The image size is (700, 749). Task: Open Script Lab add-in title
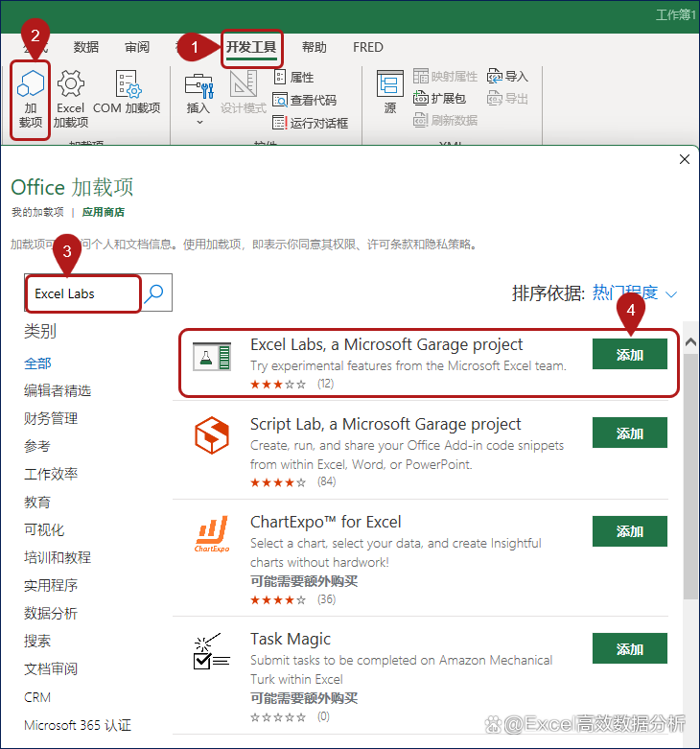coord(385,424)
